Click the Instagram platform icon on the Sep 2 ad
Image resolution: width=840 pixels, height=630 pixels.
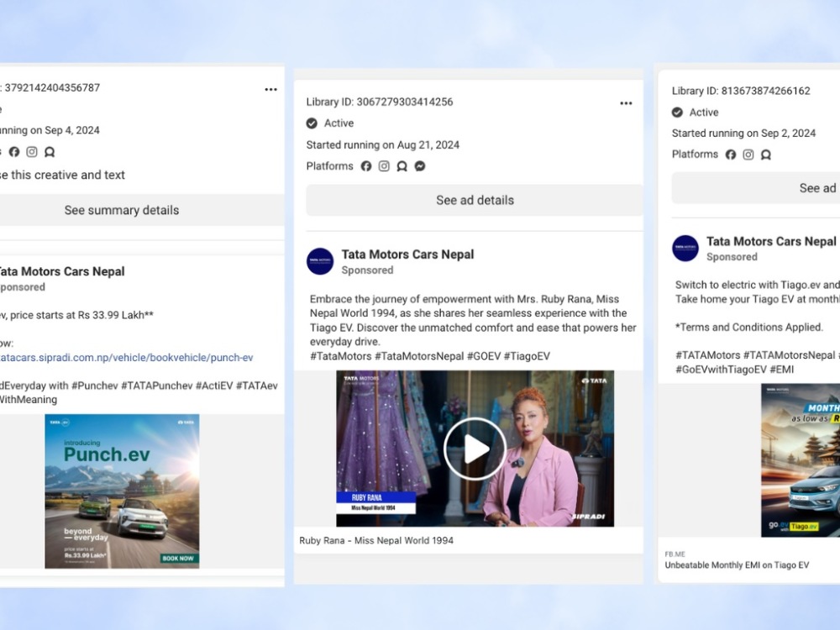point(748,155)
